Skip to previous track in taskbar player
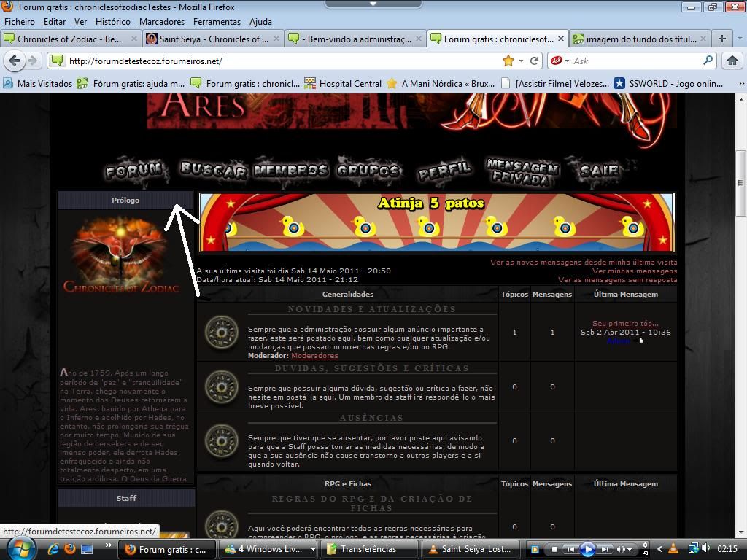Image resolution: width=747 pixels, height=560 pixels. pyautogui.click(x=570, y=550)
